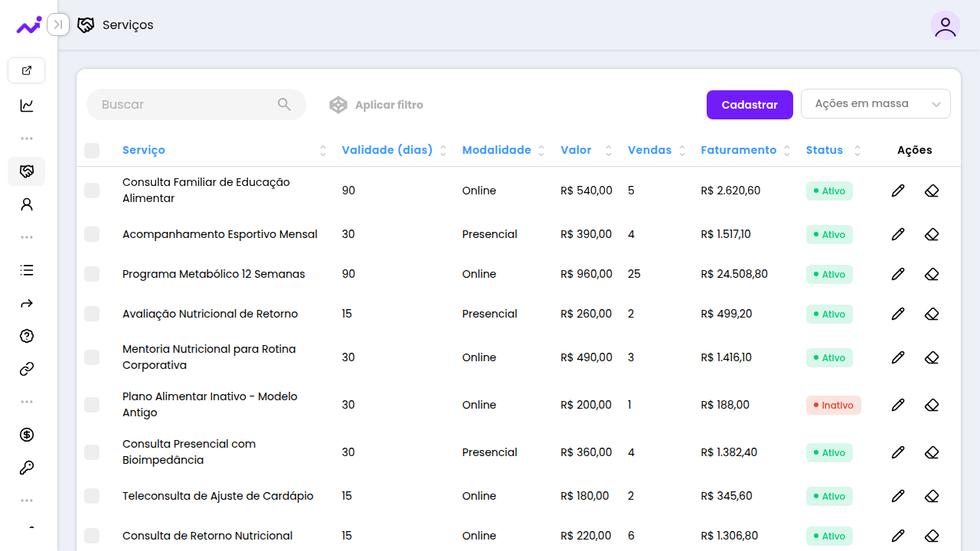Sort by the Vendas column header

pos(649,151)
